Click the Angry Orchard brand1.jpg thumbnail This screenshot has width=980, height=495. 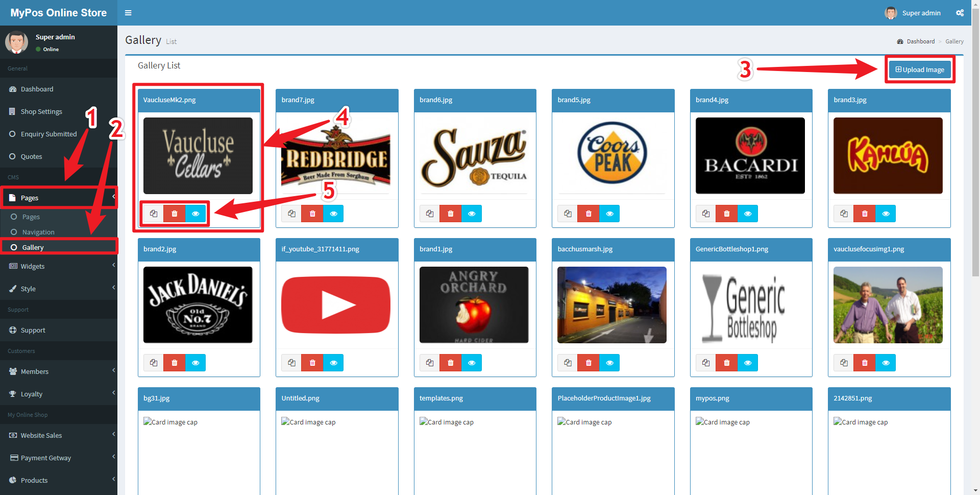pyautogui.click(x=474, y=305)
